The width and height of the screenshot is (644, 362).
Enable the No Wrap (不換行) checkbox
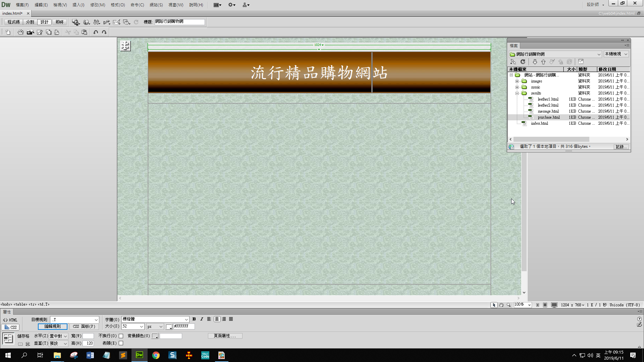[121, 336]
